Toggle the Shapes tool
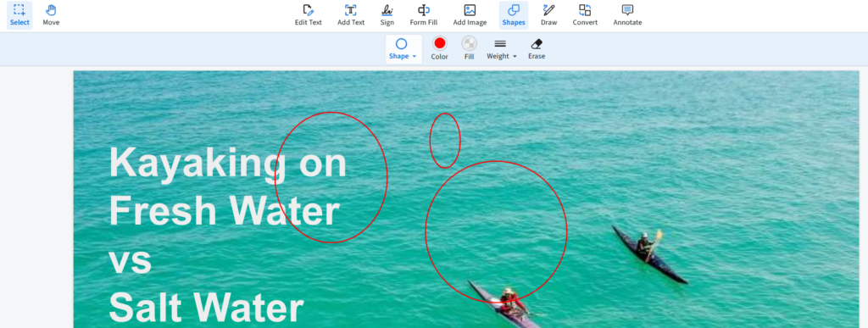868x328 pixels. click(514, 15)
